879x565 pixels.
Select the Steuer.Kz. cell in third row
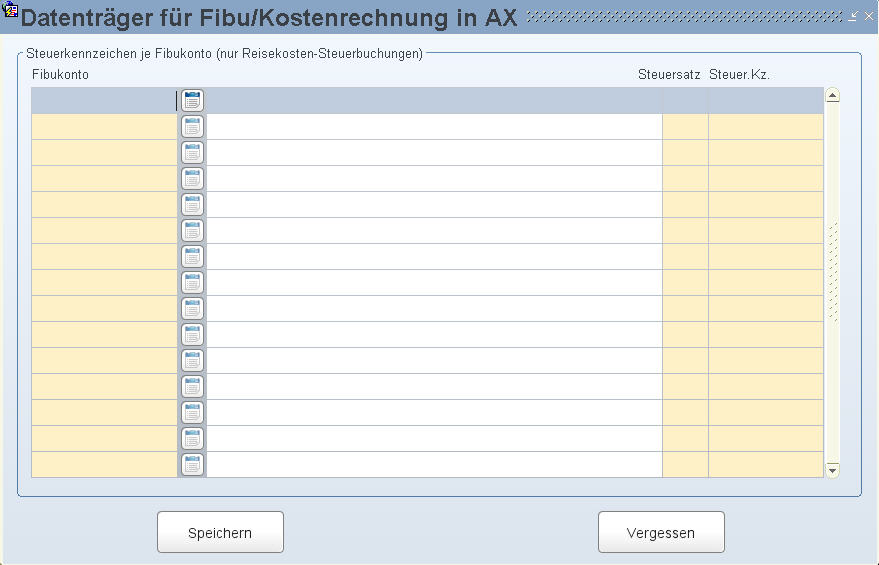pyautogui.click(x=766, y=152)
